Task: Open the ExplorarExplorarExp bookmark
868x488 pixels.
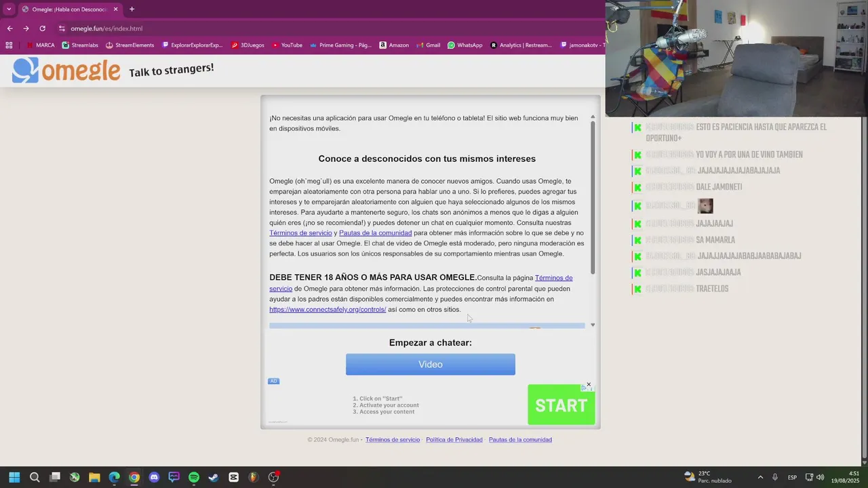Action: (193, 45)
